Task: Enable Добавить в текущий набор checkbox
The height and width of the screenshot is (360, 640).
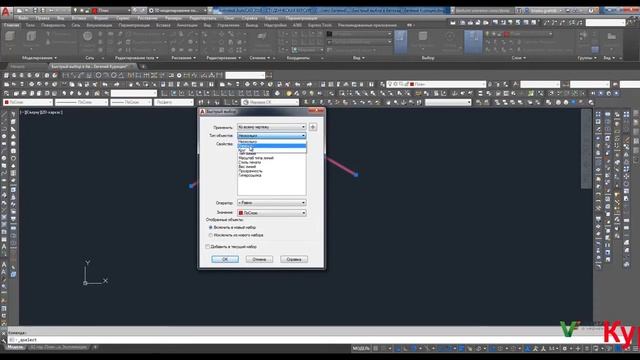Action: [208, 247]
